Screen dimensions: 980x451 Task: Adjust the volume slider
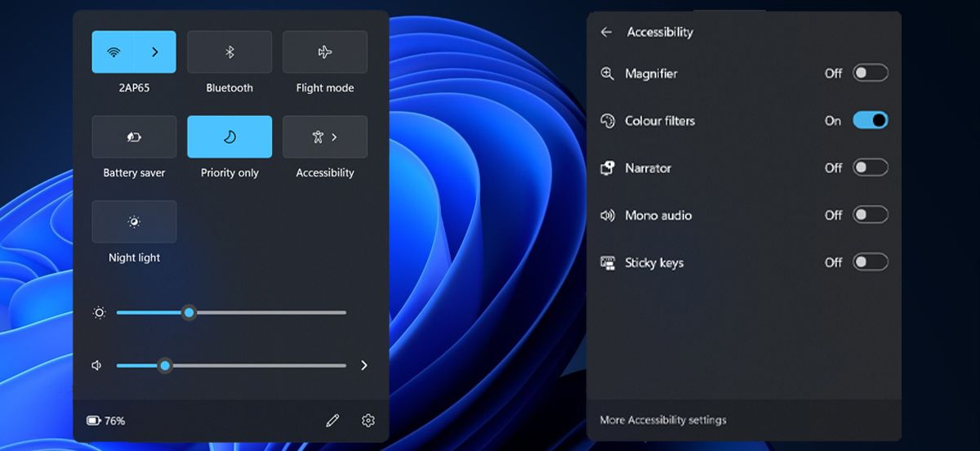pyautogui.click(x=231, y=365)
